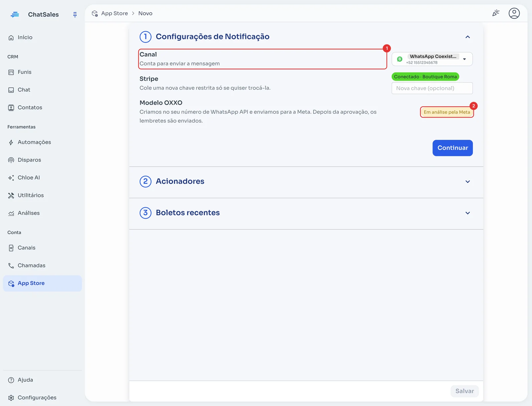532x406 pixels.
Task: Click the Acionadores section title
Action: [180, 181]
